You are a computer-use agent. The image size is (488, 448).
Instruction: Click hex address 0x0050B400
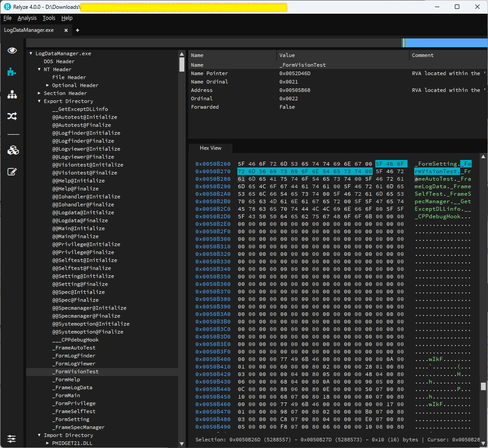coord(213,359)
